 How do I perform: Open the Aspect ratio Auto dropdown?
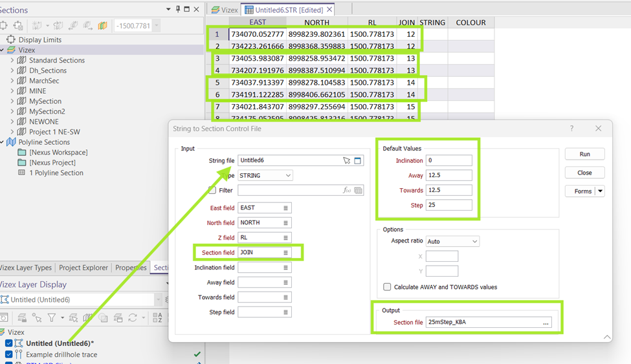point(452,241)
